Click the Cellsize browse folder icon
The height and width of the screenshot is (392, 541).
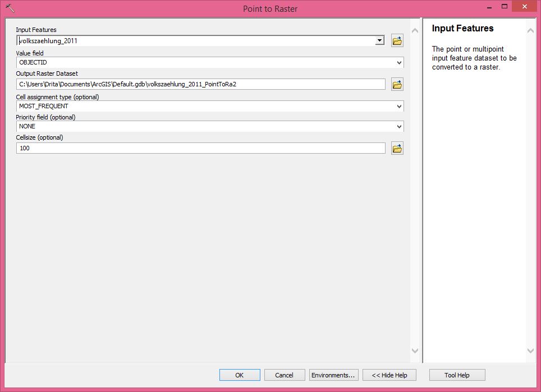click(x=397, y=148)
